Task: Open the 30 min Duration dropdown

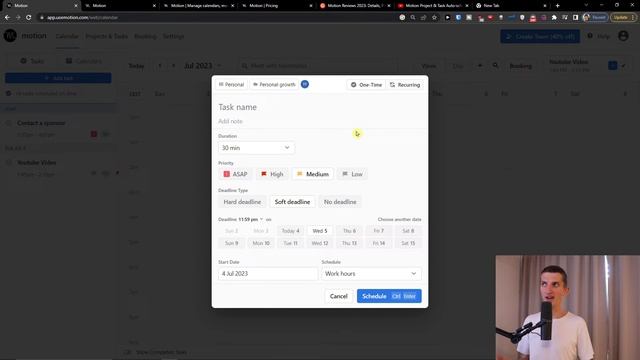Action: (256, 148)
